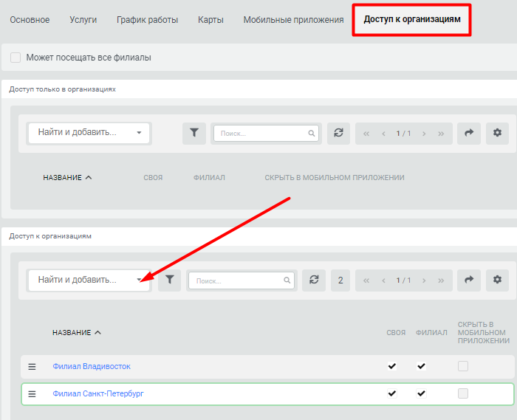Toggle Своя checkmark for Филиал Санкт-Петербург

coord(392,393)
